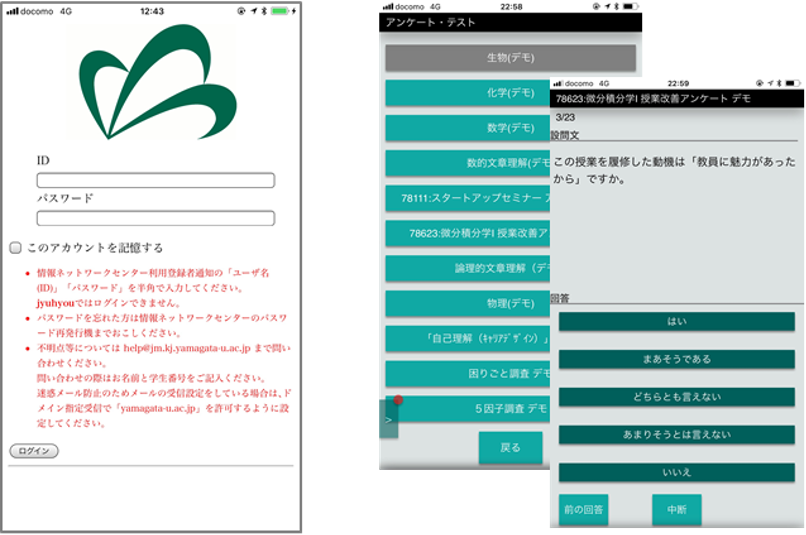The height and width of the screenshot is (535, 806).
Task: Open the 困りごと調査 デモ survey
Action: point(468,373)
